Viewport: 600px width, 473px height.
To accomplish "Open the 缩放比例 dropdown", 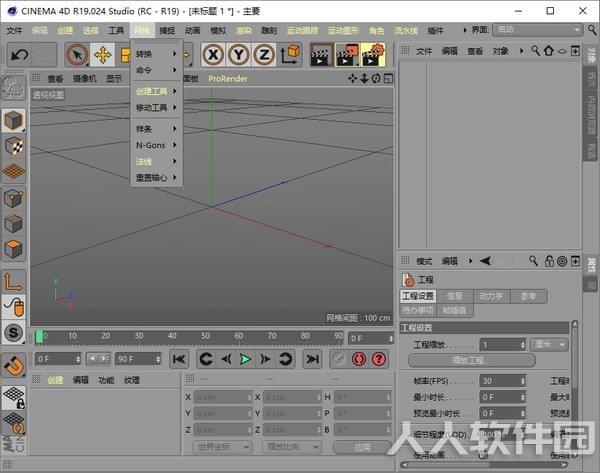I will click(292, 446).
